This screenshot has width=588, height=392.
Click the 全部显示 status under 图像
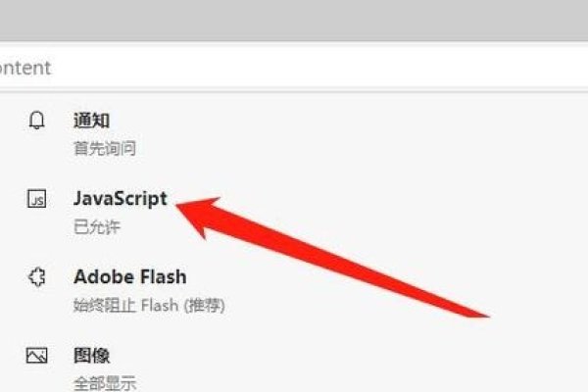coord(105,383)
